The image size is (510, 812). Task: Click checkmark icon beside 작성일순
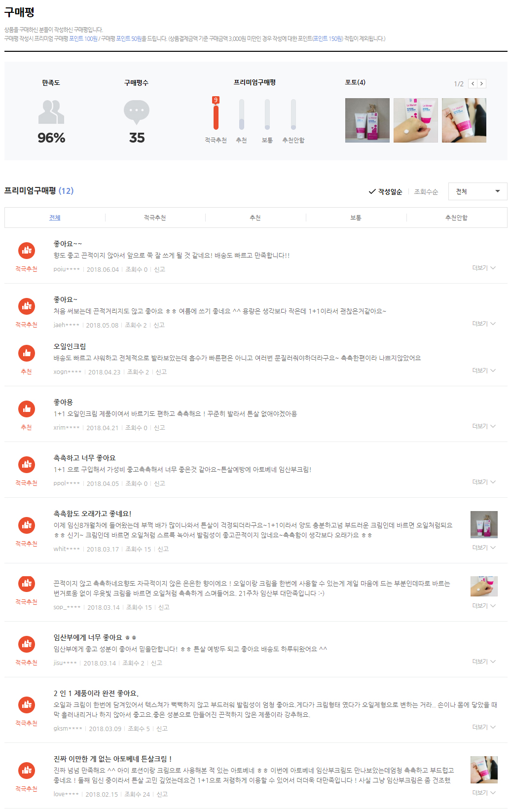click(x=372, y=191)
